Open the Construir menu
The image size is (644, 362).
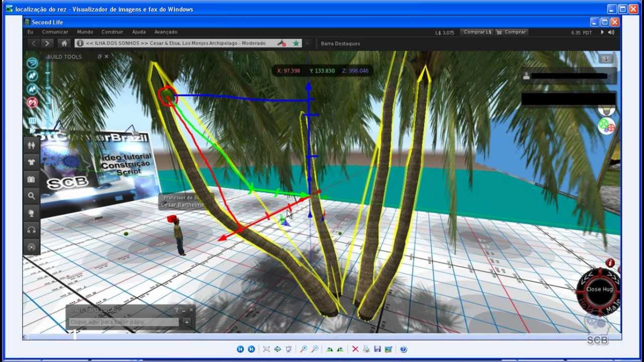point(112,32)
